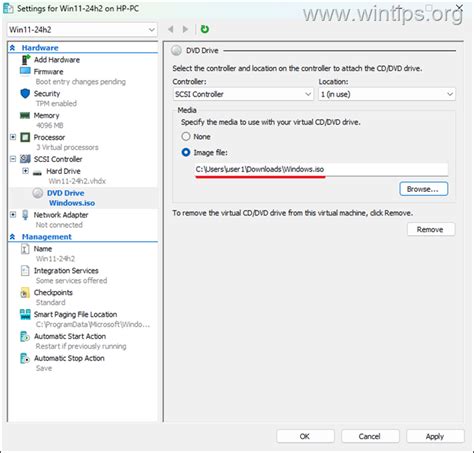474x453 pixels.
Task: Click the Smart Paging File Location icon
Action: 25,314
